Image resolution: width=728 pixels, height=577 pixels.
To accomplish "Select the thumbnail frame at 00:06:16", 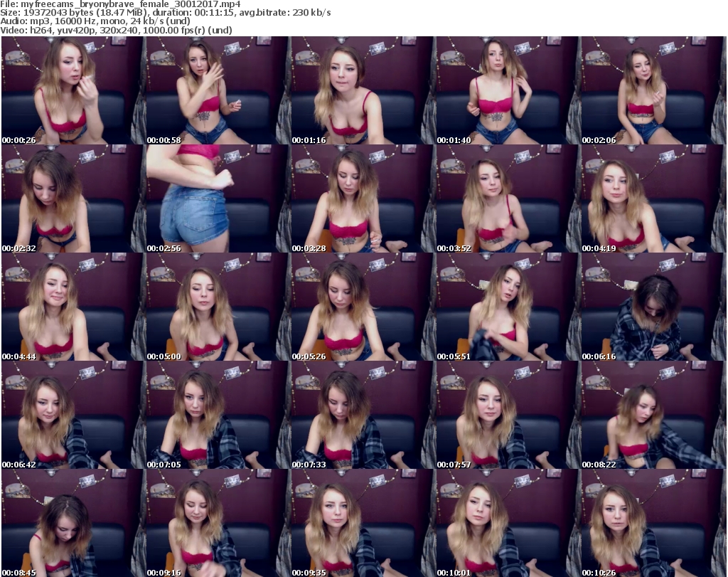I will tap(653, 307).
